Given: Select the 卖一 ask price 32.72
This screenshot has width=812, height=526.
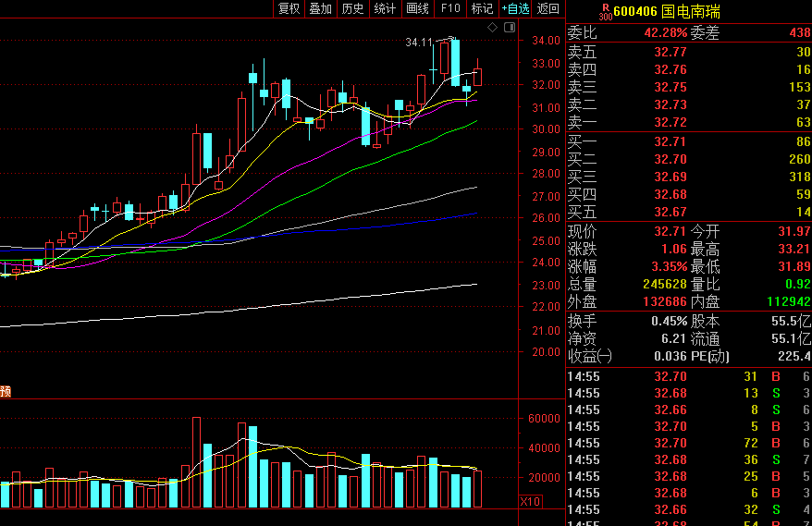Looking at the screenshot, I should [670, 122].
